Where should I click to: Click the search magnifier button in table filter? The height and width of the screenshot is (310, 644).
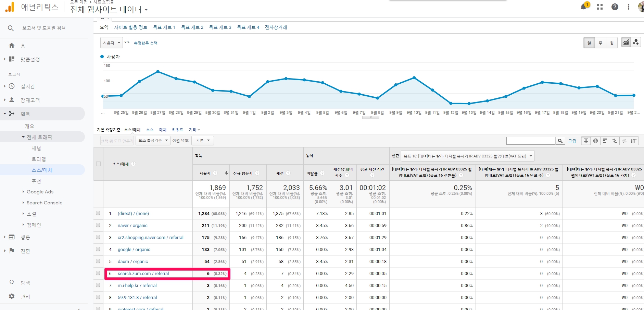tap(560, 141)
